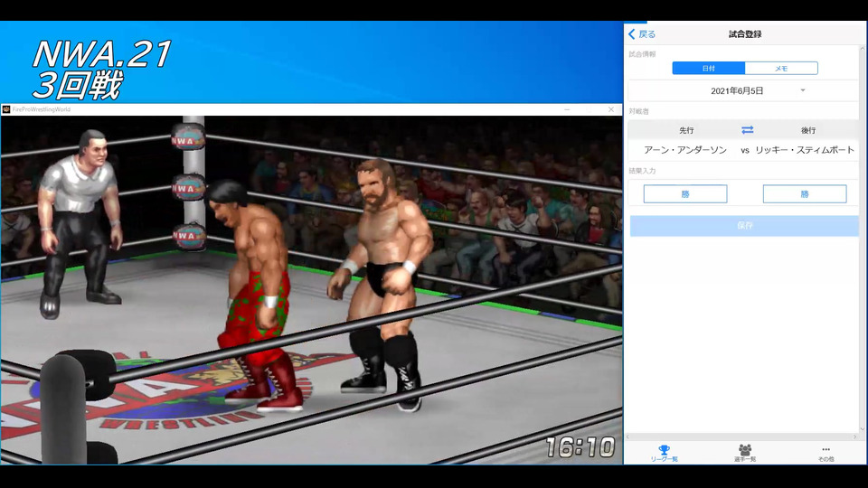Click the back chevron icon
This screenshot has height=488, width=868.
[632, 34]
